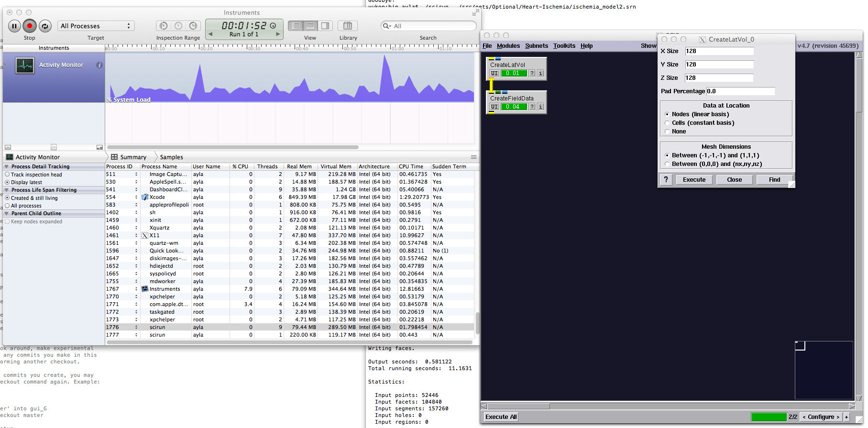Switch to Summary view
The height and width of the screenshot is (428, 868).
click(x=129, y=157)
